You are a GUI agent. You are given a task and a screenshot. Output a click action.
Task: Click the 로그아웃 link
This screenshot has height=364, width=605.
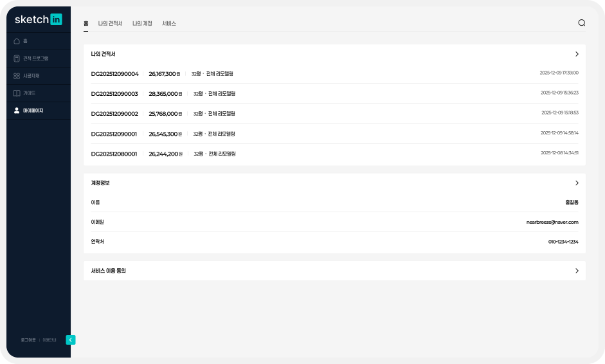click(x=28, y=340)
